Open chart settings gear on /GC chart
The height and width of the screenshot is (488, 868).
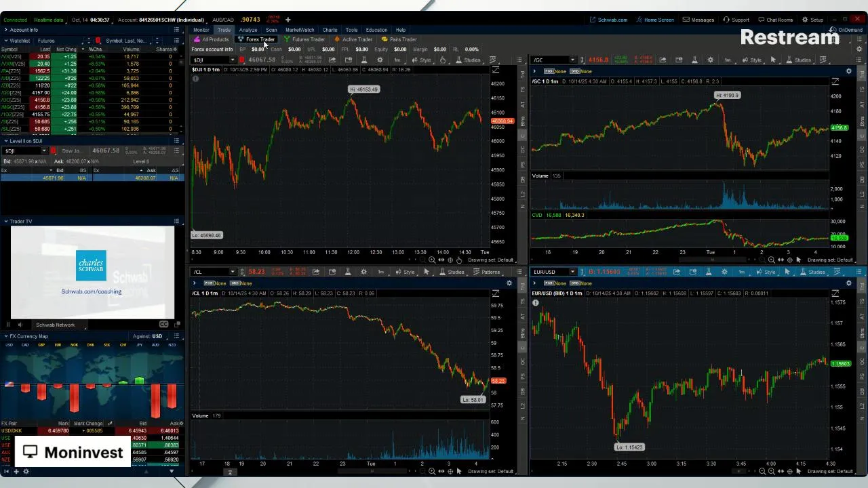710,60
